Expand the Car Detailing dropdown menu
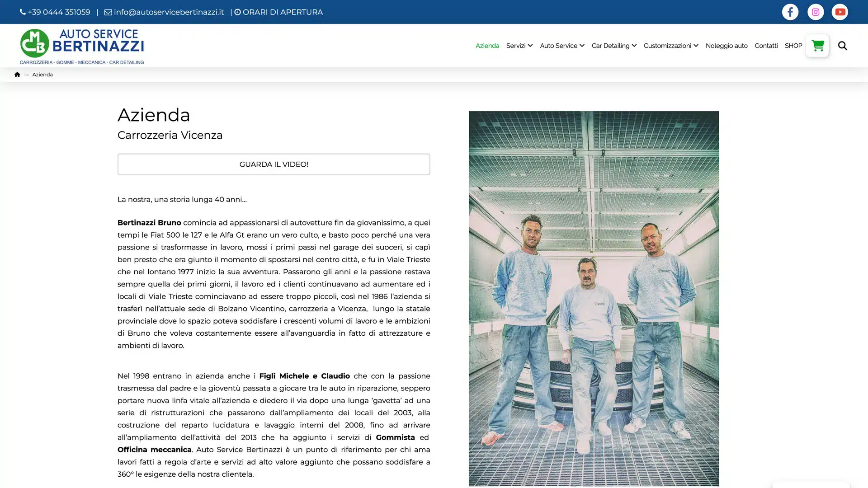868x488 pixels. tap(614, 46)
